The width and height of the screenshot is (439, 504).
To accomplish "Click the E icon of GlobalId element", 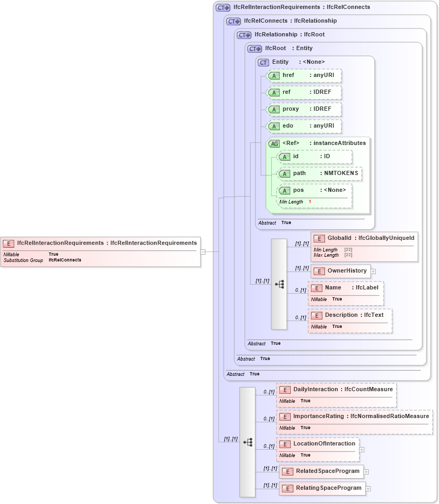I will 319,238.
